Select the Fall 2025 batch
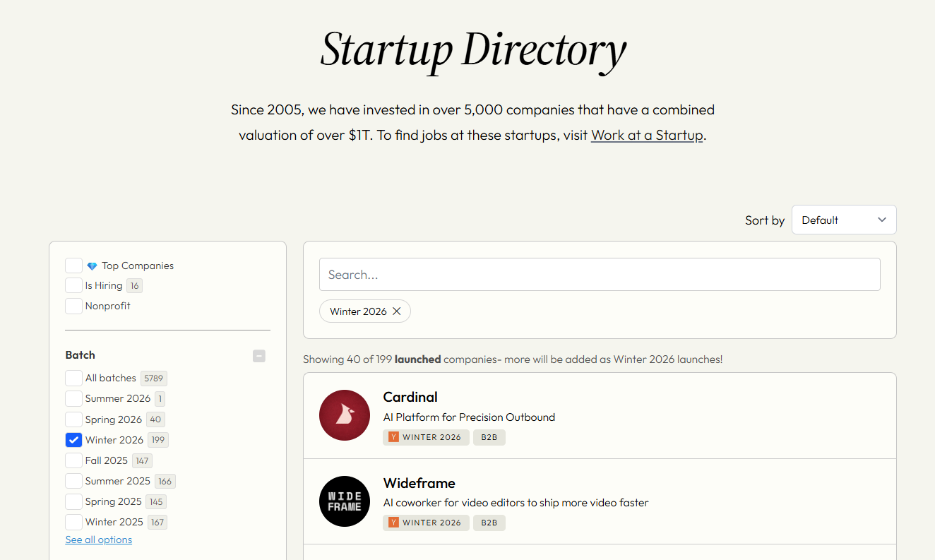Screen dimensions: 935x560 tap(73, 460)
